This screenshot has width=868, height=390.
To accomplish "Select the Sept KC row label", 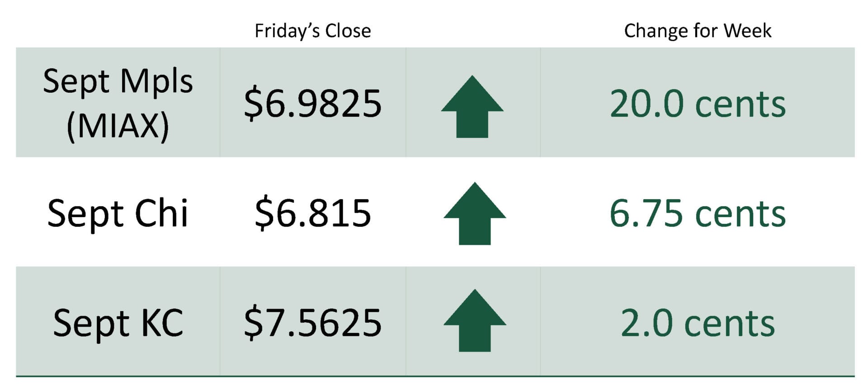I will tap(118, 323).
